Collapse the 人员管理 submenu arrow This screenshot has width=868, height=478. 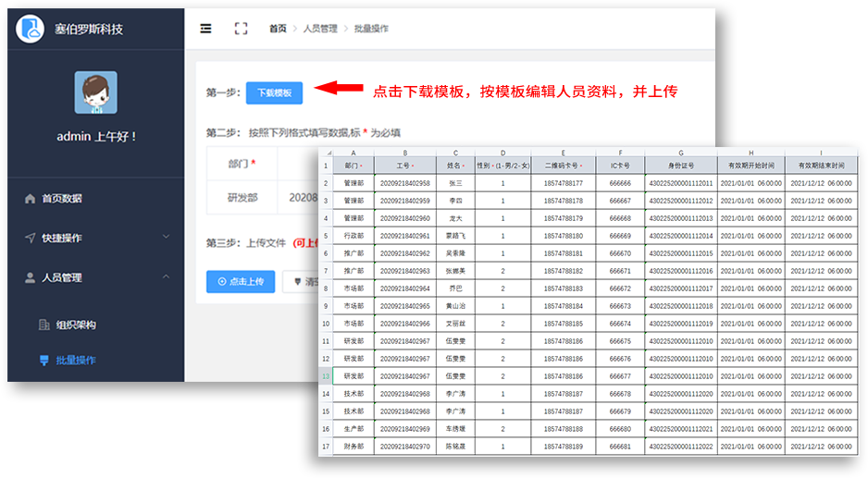(166, 277)
